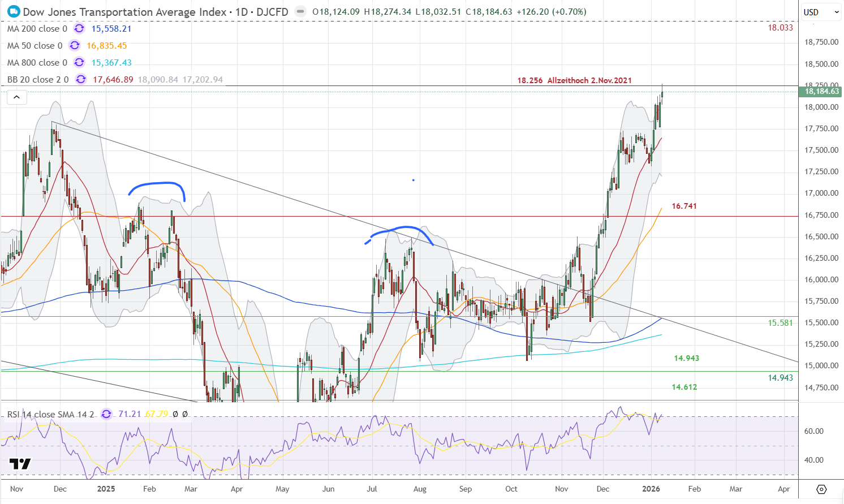Open chart settings via bottom-right gear icon

[x=821, y=489]
